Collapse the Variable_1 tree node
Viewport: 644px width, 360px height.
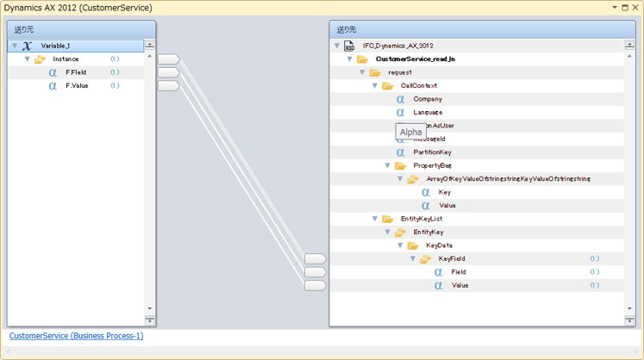15,46
